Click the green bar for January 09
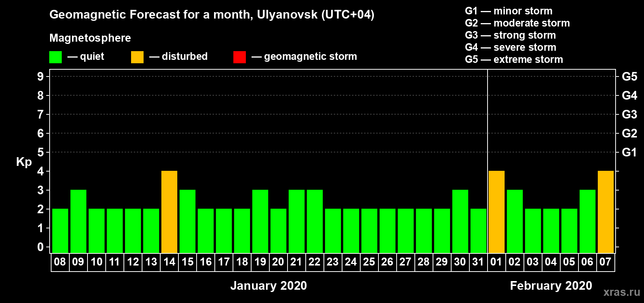The width and height of the screenshot is (644, 303). [78, 221]
